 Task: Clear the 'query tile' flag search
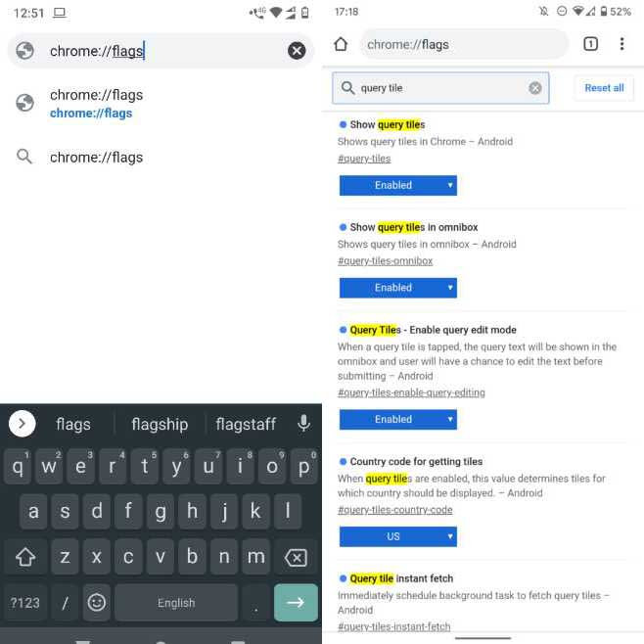pyautogui.click(x=534, y=88)
